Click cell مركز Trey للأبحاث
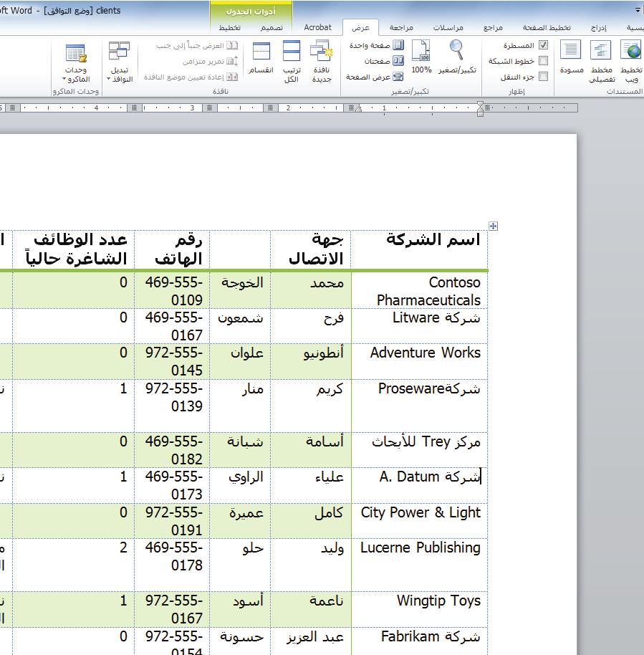Viewport: 644px width, 655px height. point(426,441)
